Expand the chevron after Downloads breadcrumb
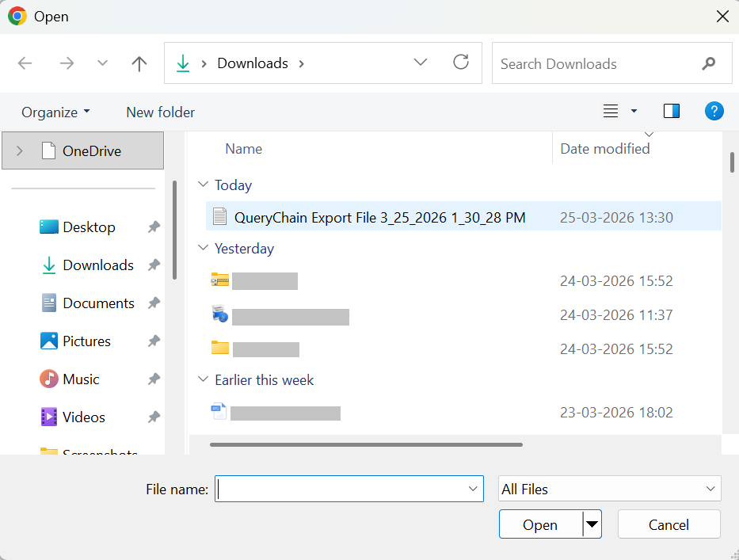Image resolution: width=739 pixels, height=560 pixels. (302, 63)
